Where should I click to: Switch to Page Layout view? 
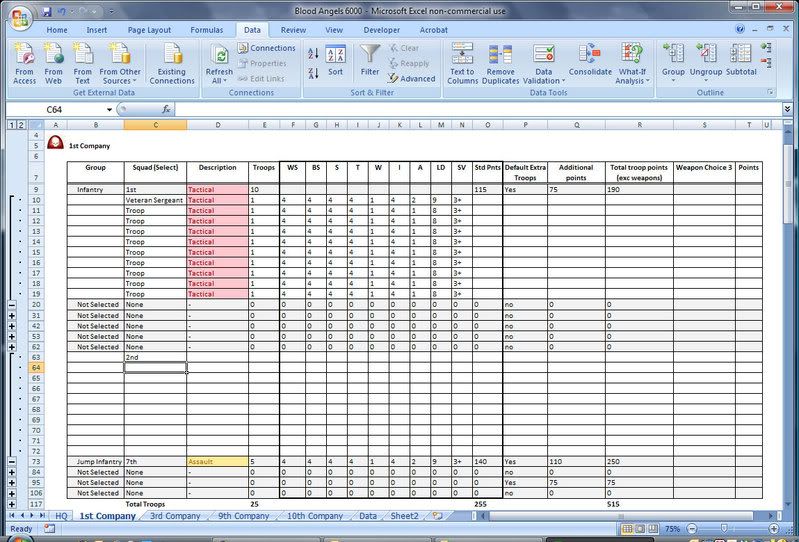(640, 529)
